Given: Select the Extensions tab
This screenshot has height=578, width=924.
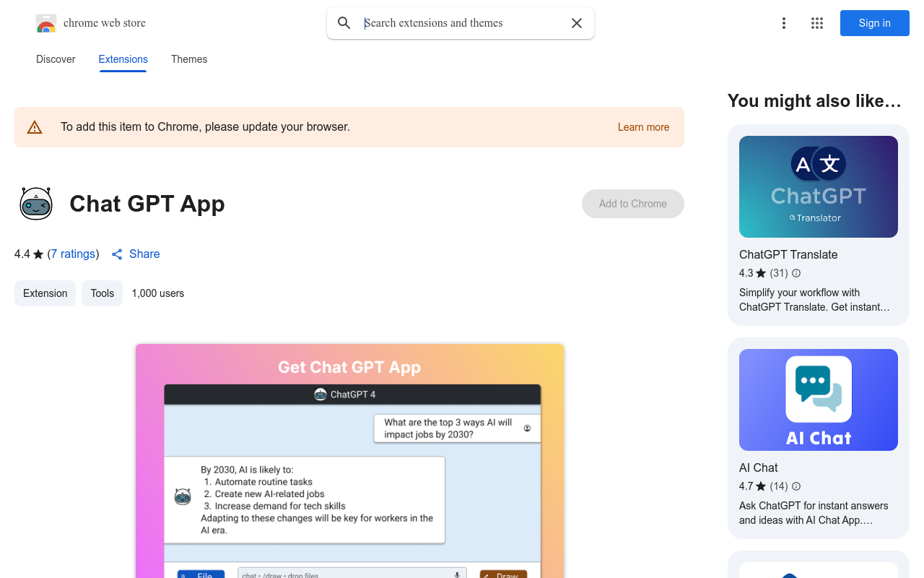Looking at the screenshot, I should coord(123,59).
